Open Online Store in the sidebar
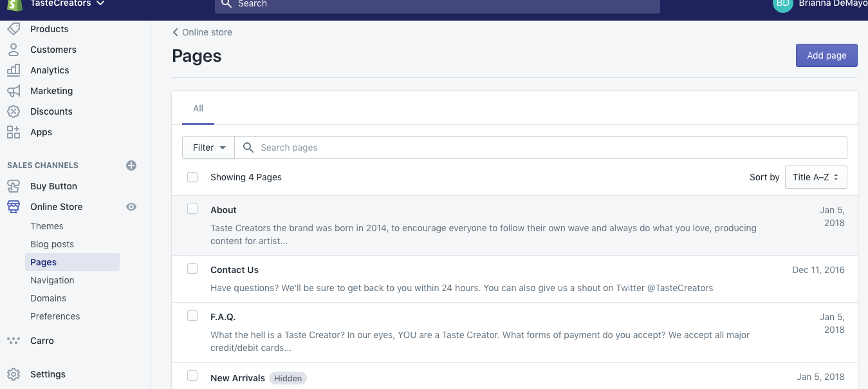 (57, 207)
